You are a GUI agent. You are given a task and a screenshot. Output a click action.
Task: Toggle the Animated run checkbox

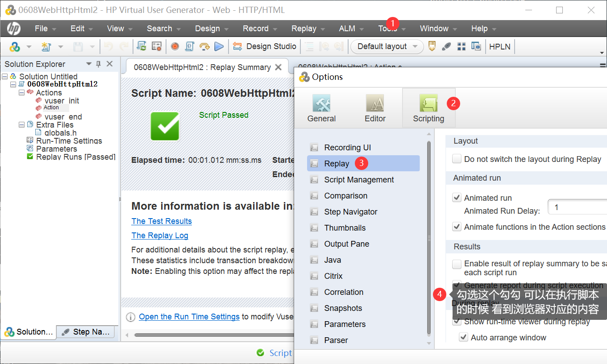[457, 198]
